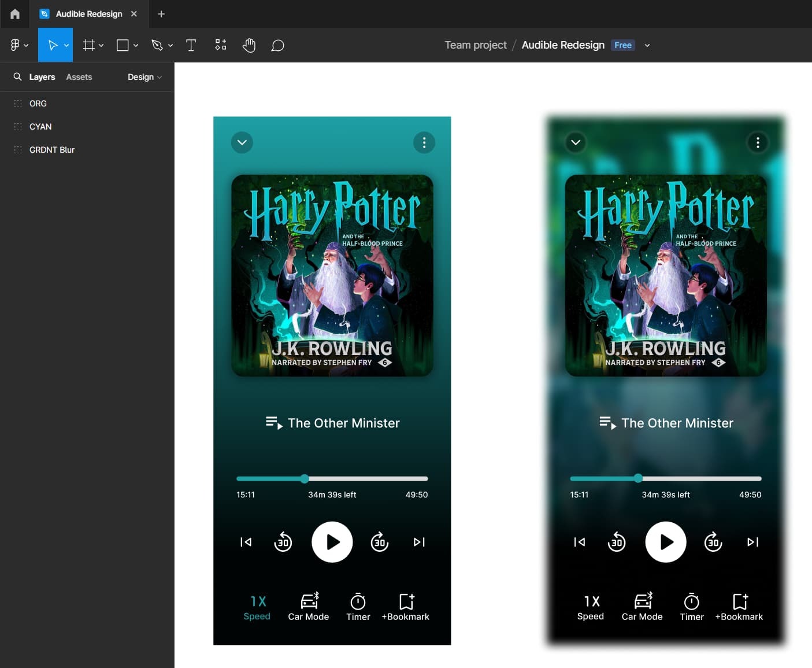Open the Resources tool
The width and height of the screenshot is (812, 668).
coord(220,45)
